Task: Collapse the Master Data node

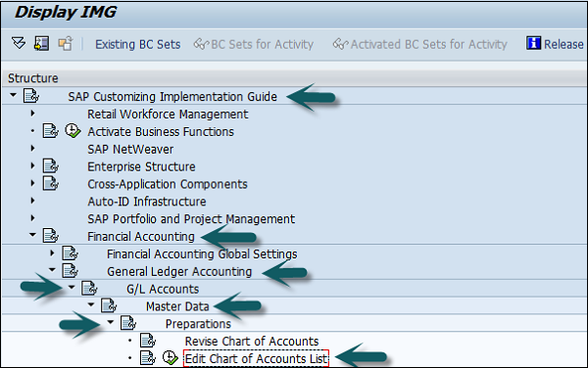Action: click(x=91, y=304)
